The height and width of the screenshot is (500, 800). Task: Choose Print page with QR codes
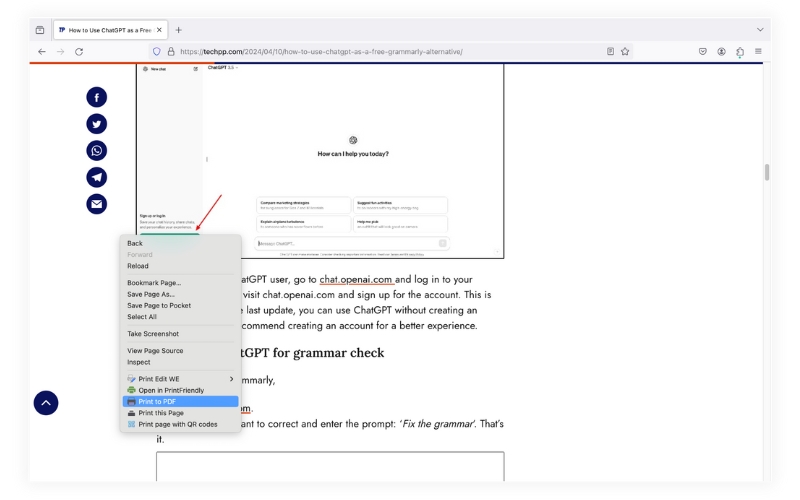180,424
